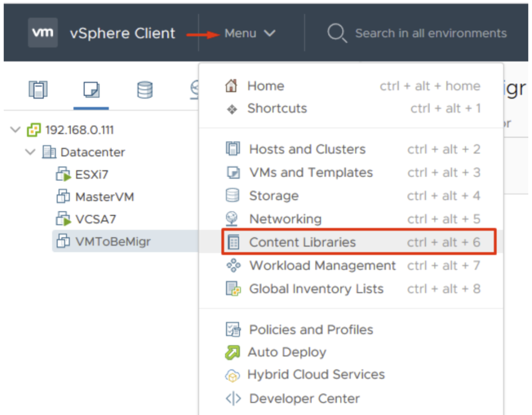This screenshot has width=532, height=415.
Task: Select the MasterVM virtual machine
Action: (x=104, y=197)
